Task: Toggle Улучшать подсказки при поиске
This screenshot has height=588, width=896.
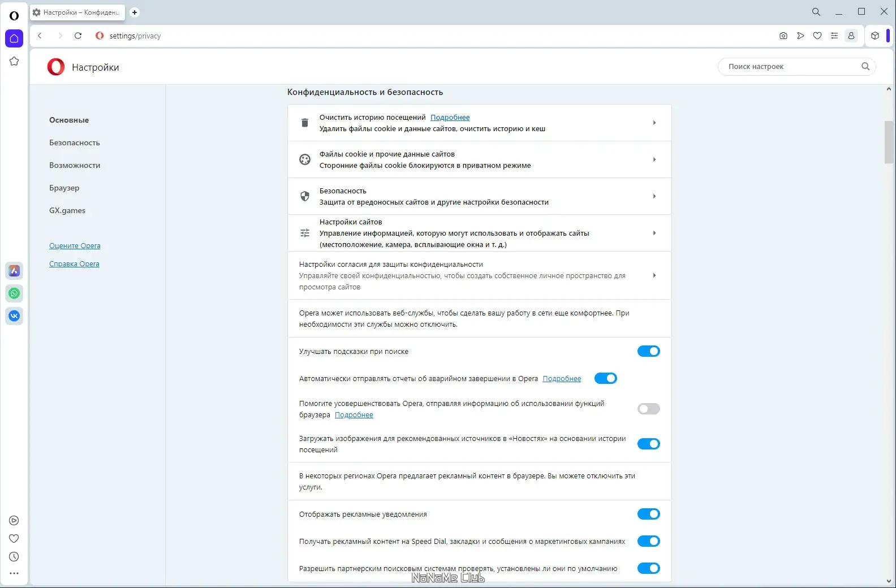Action: click(649, 351)
